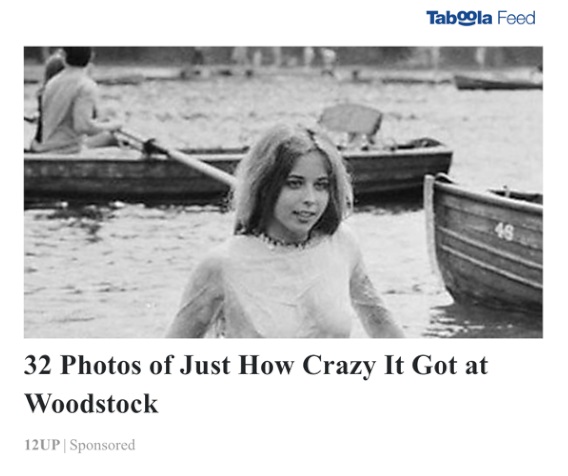Open the '32 Photos of Just How Crazy' headline
568x476 pixels.
point(256,384)
